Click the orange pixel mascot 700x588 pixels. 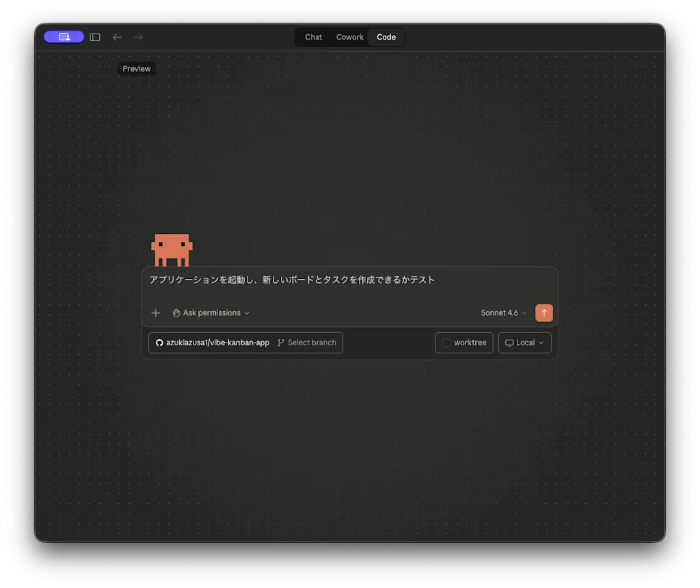pyautogui.click(x=172, y=250)
